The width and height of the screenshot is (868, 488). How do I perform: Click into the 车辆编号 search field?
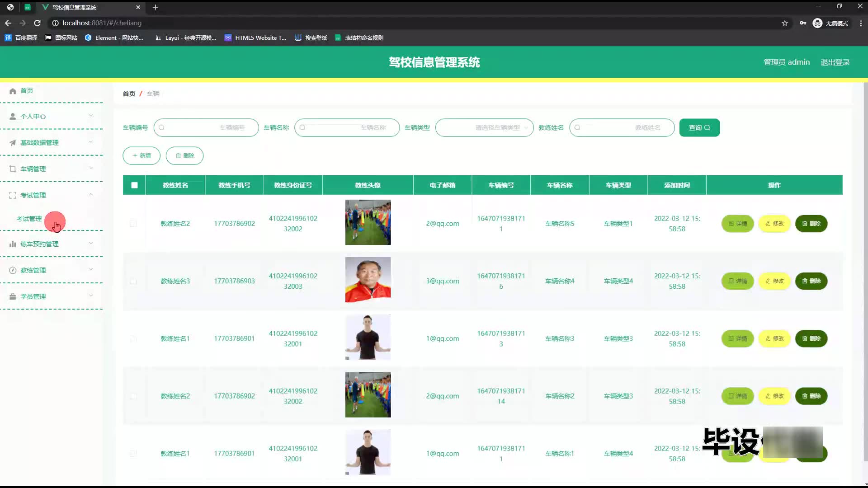[x=206, y=128]
